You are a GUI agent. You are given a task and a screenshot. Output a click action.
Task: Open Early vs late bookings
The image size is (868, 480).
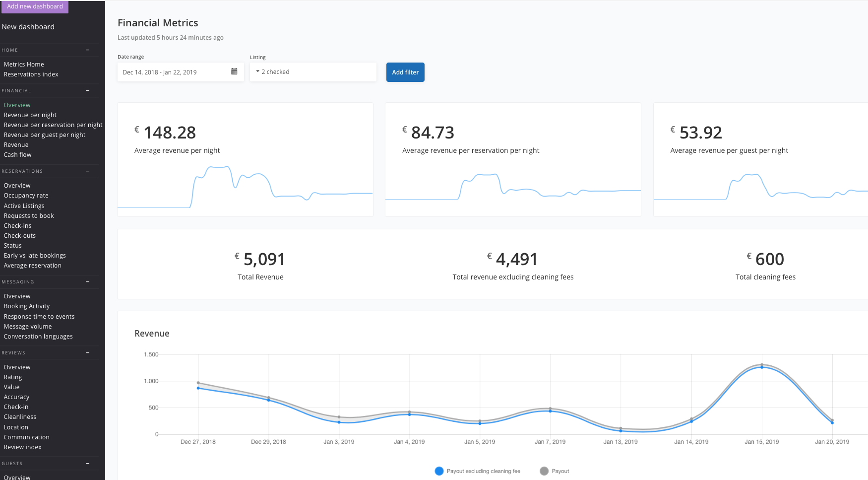click(x=35, y=256)
